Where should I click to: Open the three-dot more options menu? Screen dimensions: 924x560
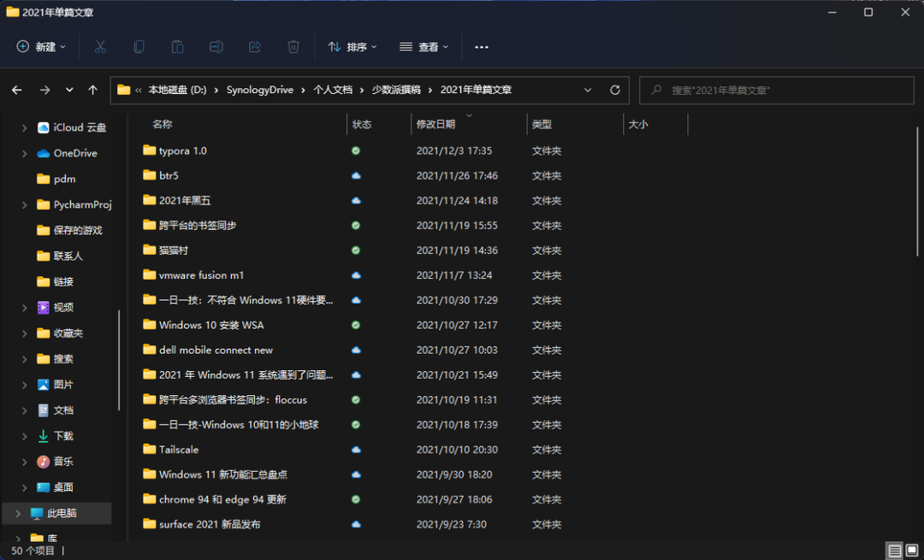coord(482,47)
